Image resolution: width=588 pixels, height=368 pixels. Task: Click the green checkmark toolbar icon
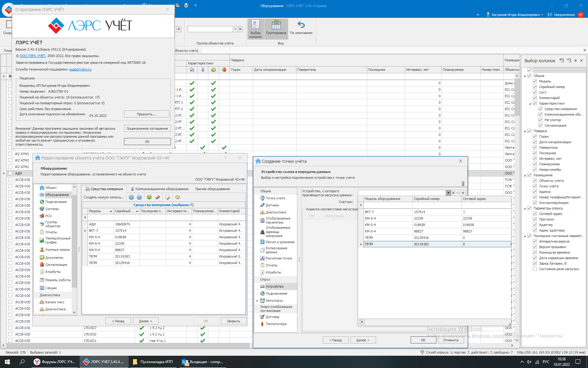[x=149, y=197]
